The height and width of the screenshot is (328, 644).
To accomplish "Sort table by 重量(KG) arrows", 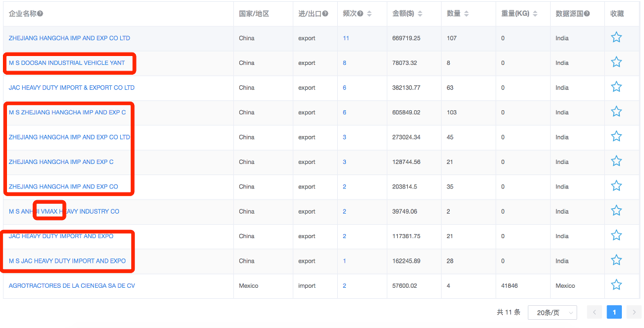I will 535,13.
